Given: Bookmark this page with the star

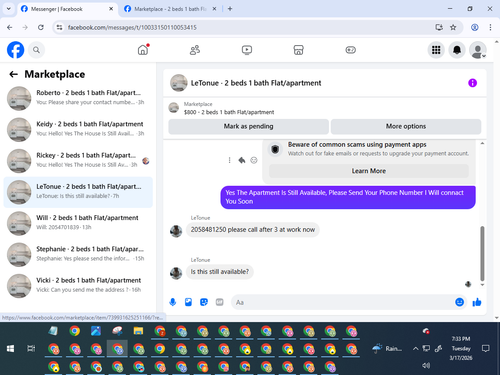Looking at the screenshot, I should [453, 27].
